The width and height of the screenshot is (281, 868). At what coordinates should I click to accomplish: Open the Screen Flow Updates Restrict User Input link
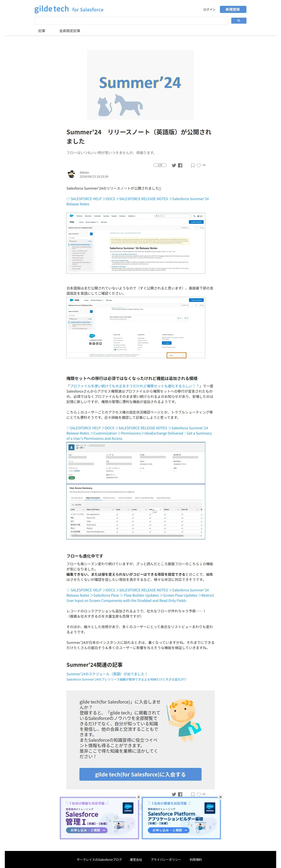coord(140,595)
